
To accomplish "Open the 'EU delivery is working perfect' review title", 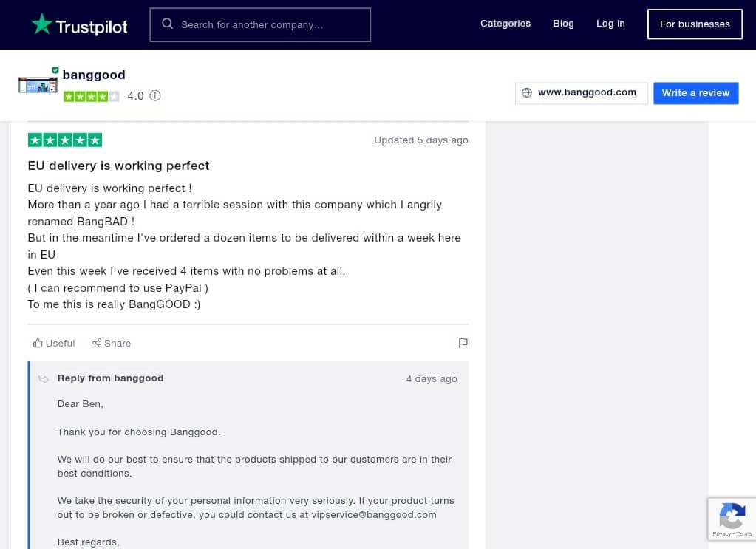I will 118,166.
